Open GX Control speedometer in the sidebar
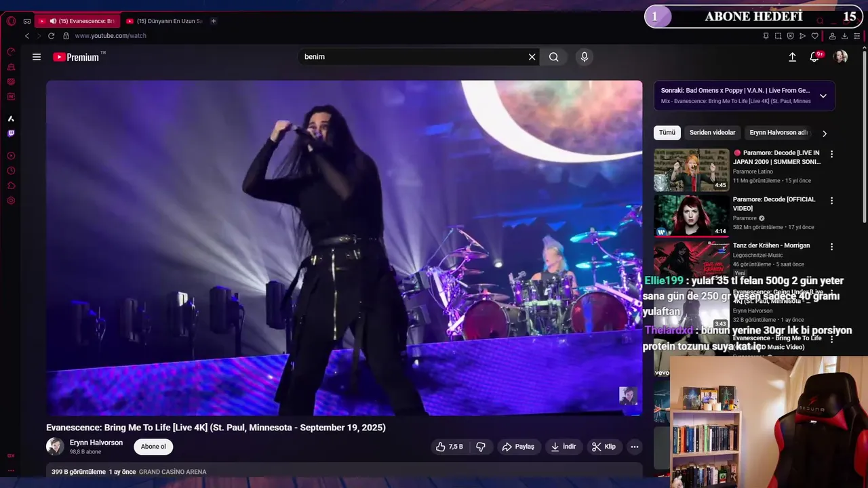868x488 pixels. click(11, 52)
